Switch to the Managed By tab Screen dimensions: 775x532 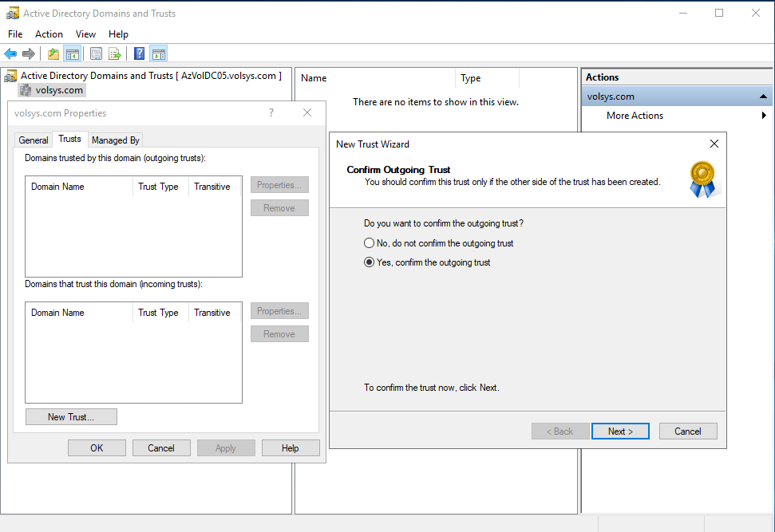116,140
